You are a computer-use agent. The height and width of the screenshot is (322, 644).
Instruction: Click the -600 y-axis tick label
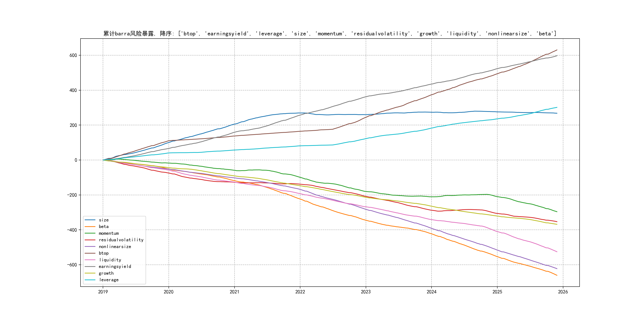(x=72, y=265)
